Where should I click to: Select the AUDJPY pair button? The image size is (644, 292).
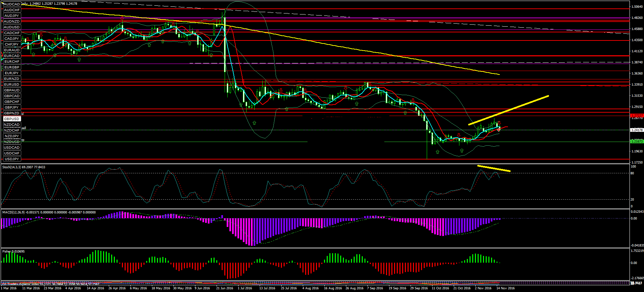[12, 16]
